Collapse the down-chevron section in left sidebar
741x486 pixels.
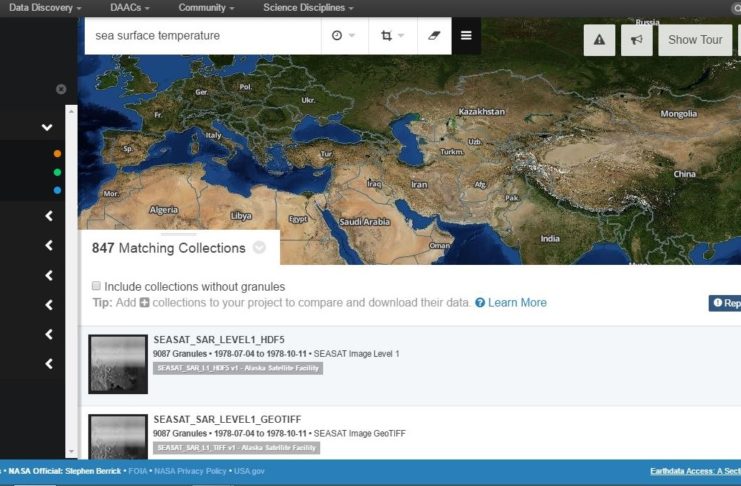click(x=47, y=127)
